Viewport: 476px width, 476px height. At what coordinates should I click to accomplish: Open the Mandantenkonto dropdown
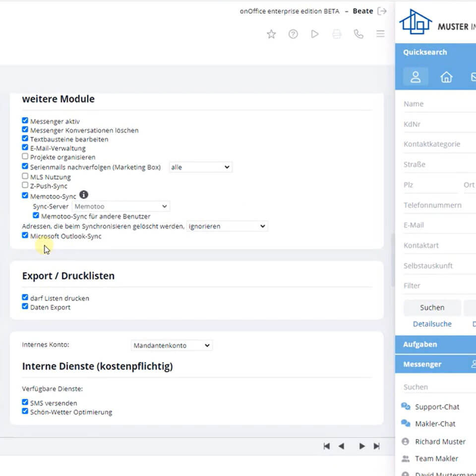[x=171, y=346]
